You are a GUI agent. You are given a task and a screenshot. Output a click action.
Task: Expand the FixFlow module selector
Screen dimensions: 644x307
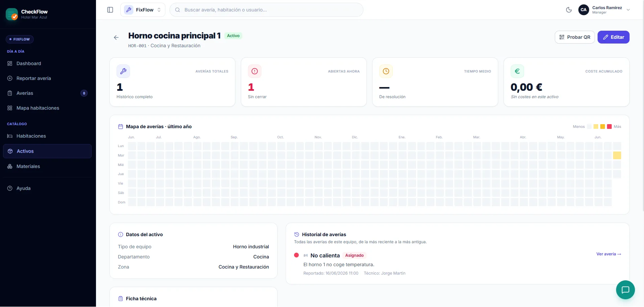click(x=143, y=10)
